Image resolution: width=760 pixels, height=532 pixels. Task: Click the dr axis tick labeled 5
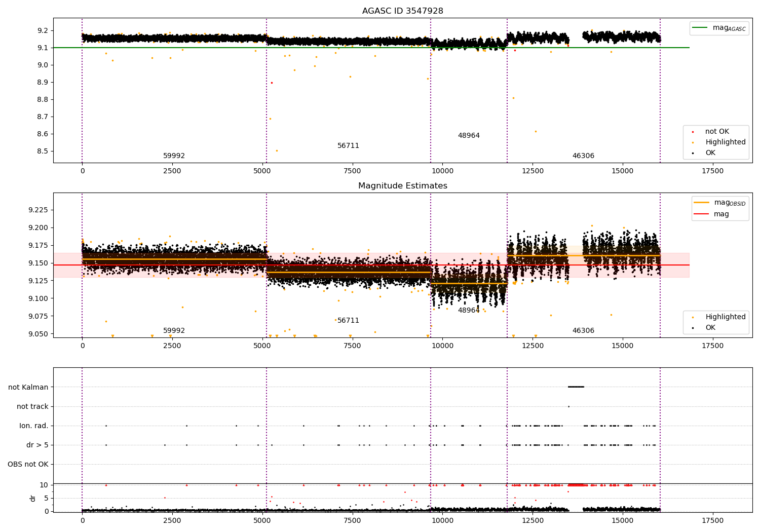pyautogui.click(x=46, y=498)
